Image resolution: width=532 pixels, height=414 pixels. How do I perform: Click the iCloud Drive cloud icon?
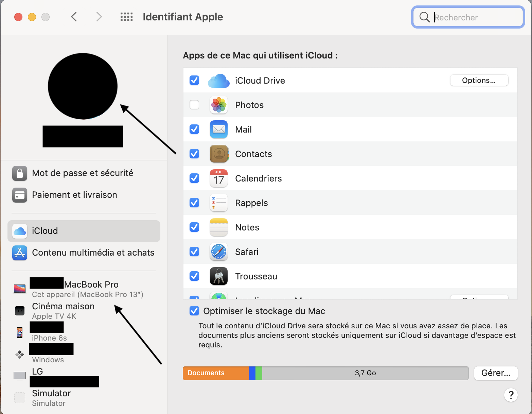click(218, 81)
